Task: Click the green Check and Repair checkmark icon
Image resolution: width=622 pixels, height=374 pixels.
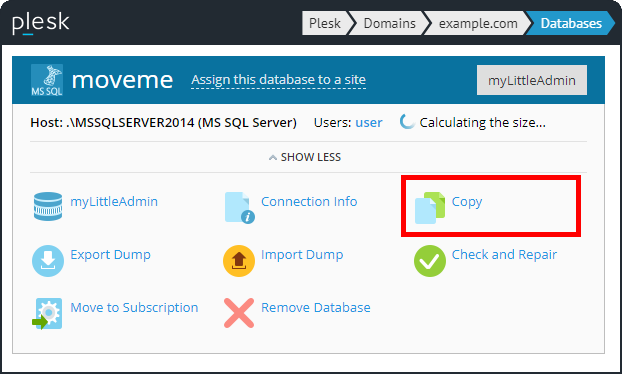Action: [x=430, y=261]
